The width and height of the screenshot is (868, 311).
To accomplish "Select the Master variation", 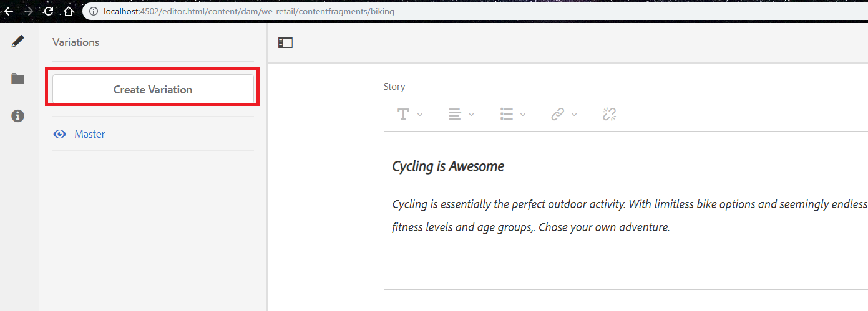I will 90,134.
